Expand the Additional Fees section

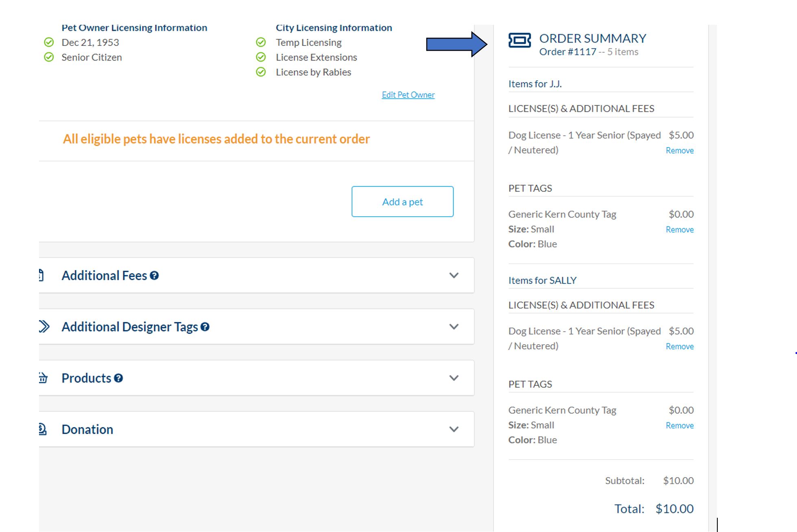pos(454,276)
